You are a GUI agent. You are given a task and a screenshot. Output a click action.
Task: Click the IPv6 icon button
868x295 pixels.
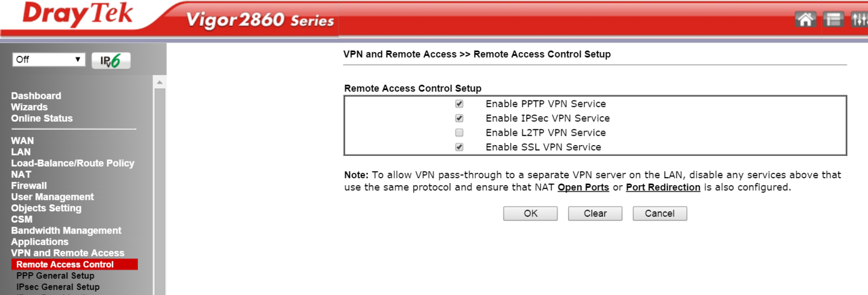coord(111,60)
